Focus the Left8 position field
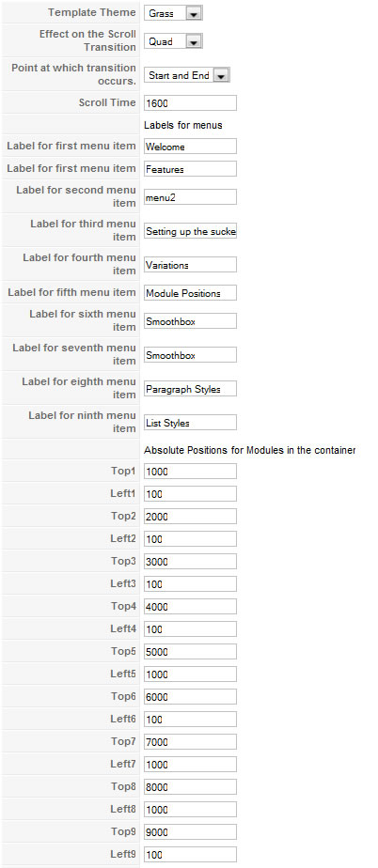378x868 pixels. tap(190, 810)
